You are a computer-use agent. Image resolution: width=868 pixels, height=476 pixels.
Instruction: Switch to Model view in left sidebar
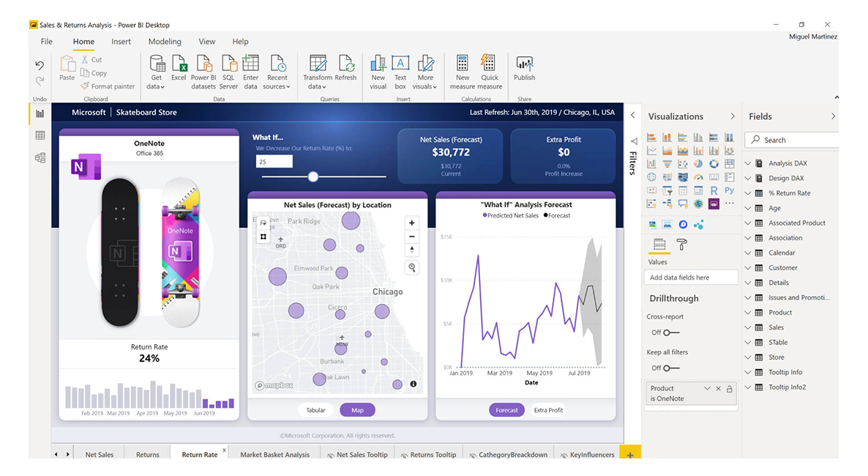click(40, 158)
